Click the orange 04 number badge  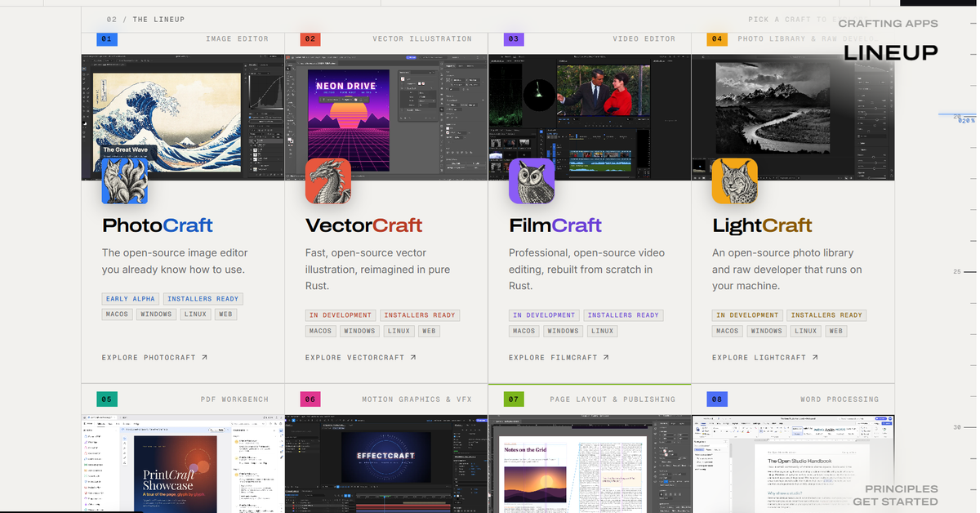point(717,38)
